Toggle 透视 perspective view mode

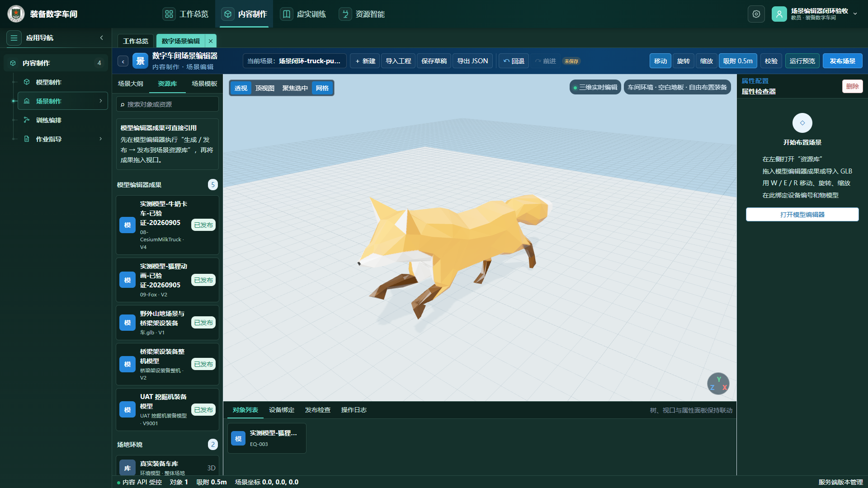(x=241, y=88)
